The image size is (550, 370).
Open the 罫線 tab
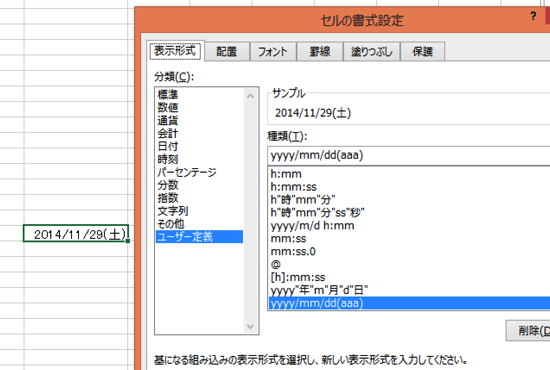[320, 52]
